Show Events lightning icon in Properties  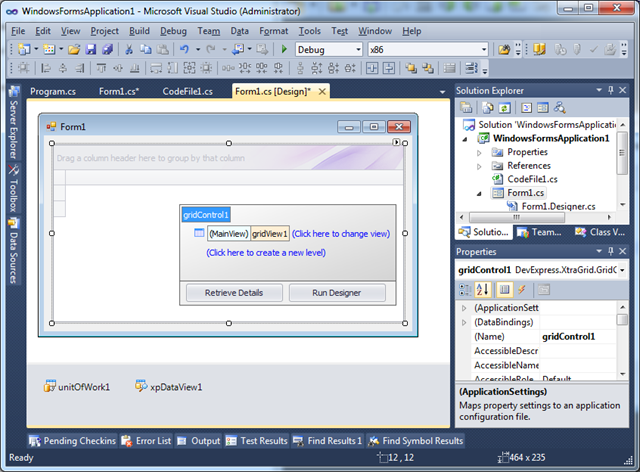click(x=522, y=289)
